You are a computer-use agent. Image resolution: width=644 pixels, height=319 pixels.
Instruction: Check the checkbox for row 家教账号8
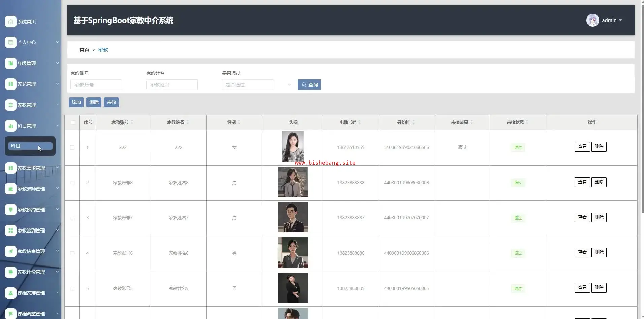click(72, 183)
